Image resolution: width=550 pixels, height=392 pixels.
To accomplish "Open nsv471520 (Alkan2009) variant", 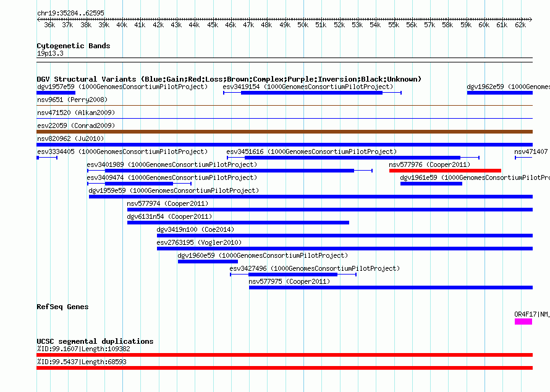I will pyautogui.click(x=76, y=113).
